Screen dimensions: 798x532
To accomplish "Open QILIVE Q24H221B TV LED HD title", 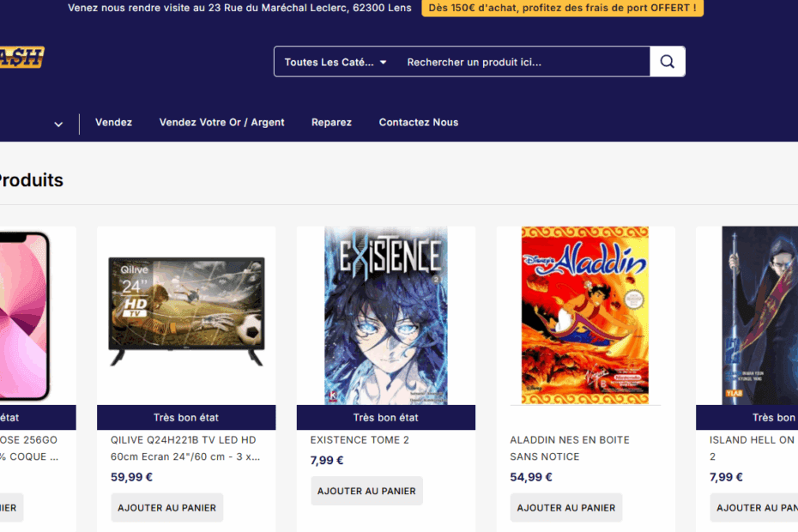I will click(x=185, y=448).
